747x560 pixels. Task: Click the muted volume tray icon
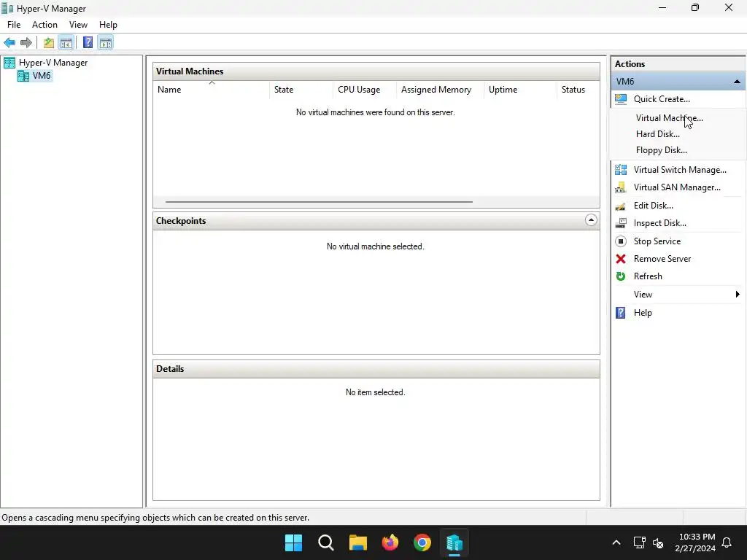point(659,542)
